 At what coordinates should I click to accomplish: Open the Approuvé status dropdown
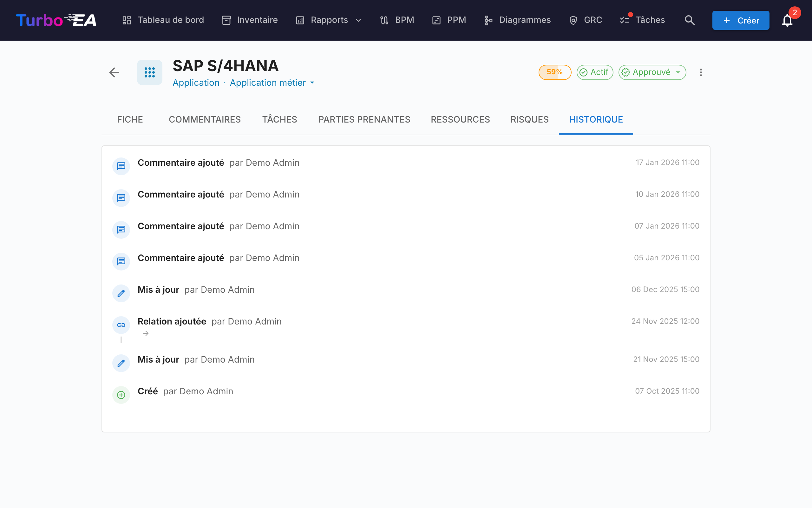click(652, 72)
